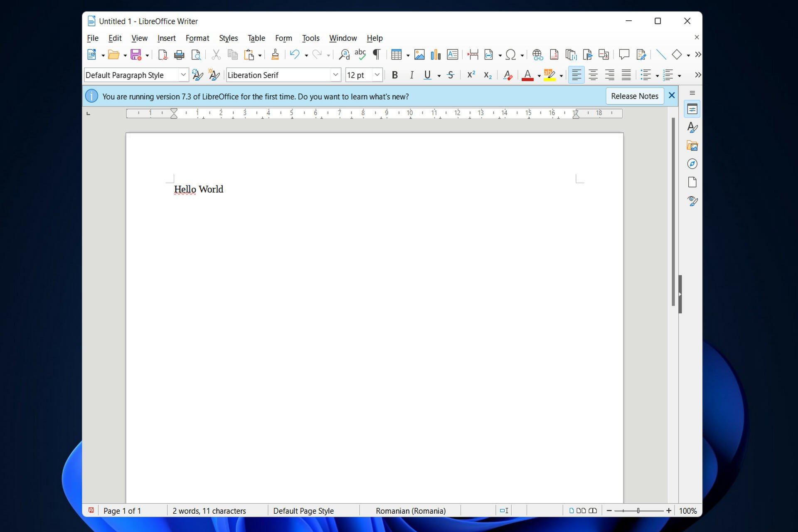The width and height of the screenshot is (798, 532).
Task: Click the Strikethrough formatting icon
Action: [x=451, y=75]
